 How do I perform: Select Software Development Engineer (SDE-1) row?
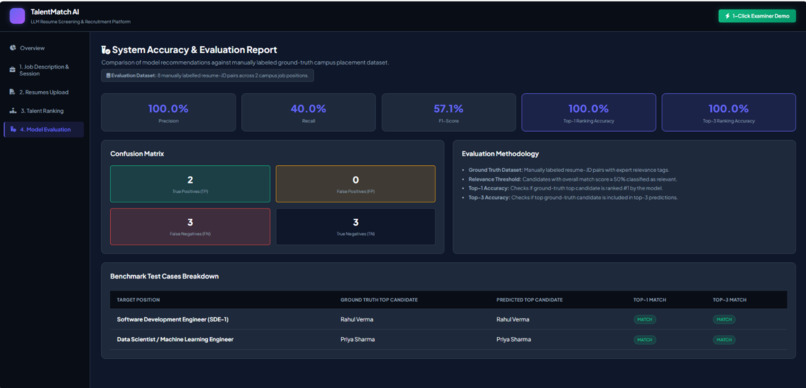[x=448, y=319]
